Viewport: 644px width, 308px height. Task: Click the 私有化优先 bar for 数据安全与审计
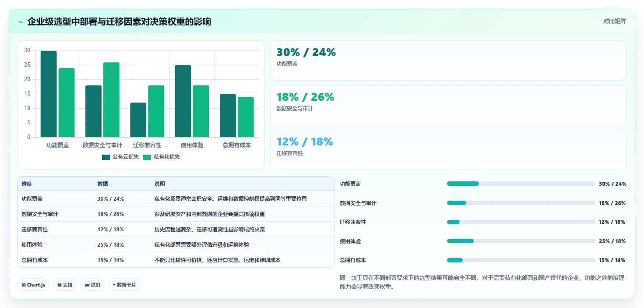click(111, 99)
